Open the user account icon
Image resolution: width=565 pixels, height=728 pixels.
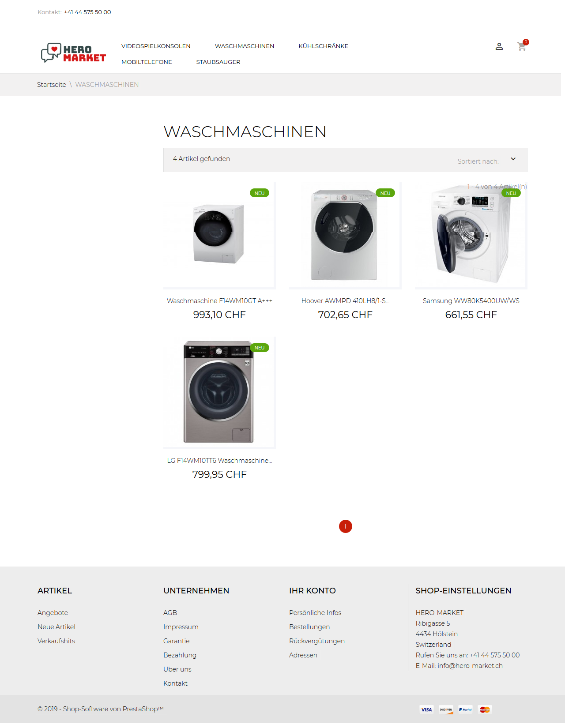[499, 46]
